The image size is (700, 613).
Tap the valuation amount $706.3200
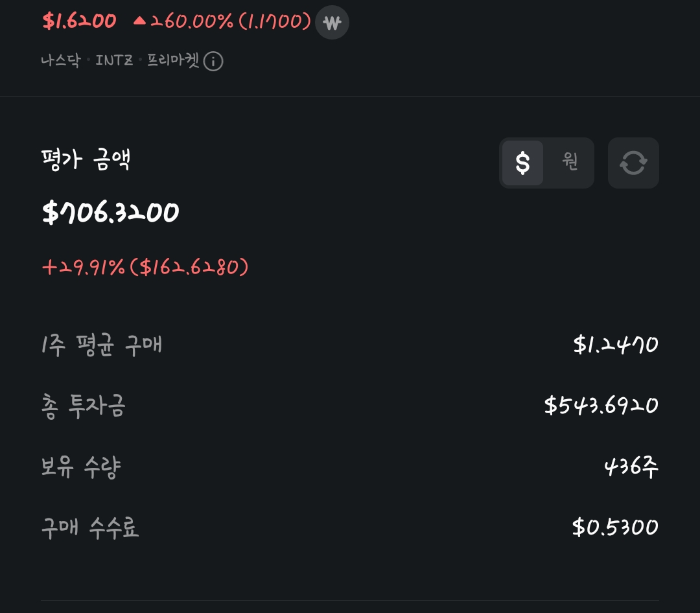click(110, 213)
